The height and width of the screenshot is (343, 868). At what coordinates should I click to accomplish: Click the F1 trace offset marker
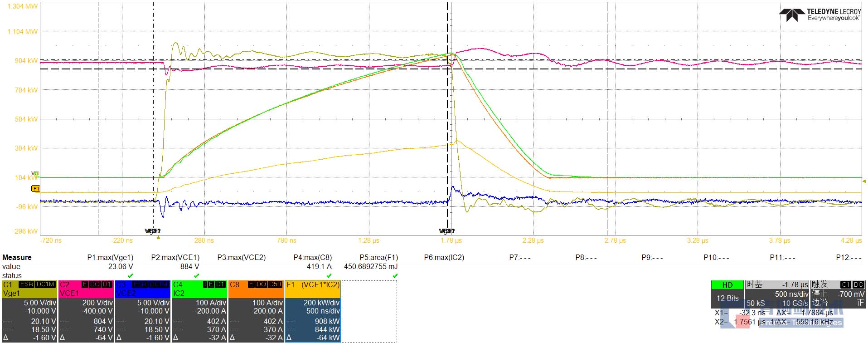coord(35,188)
